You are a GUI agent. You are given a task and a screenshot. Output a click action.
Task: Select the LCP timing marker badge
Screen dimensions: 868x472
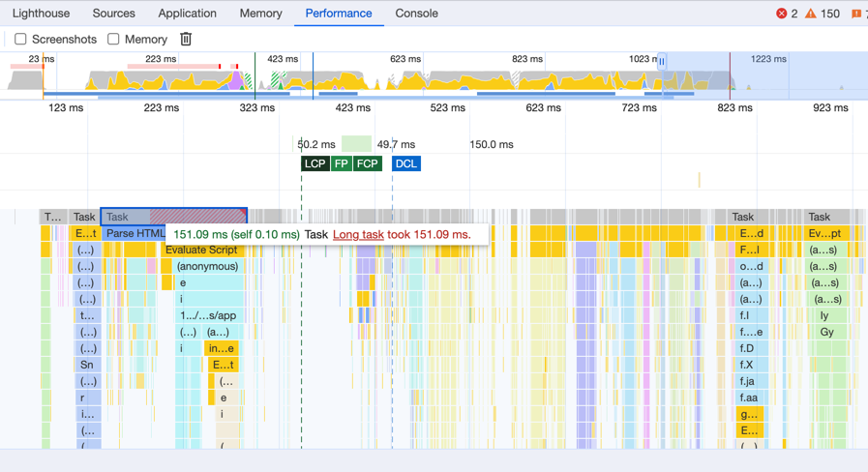click(x=314, y=163)
